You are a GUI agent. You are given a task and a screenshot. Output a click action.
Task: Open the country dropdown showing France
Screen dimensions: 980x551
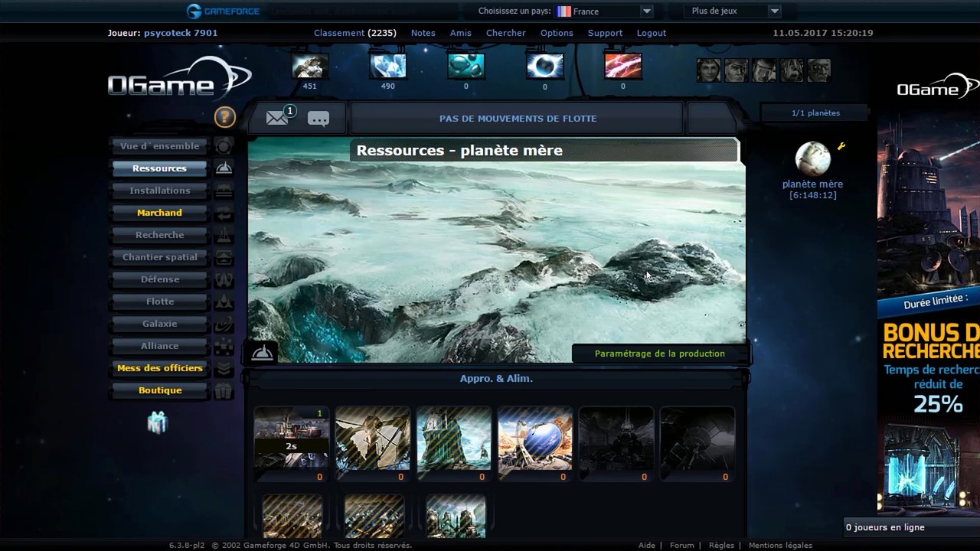click(604, 11)
